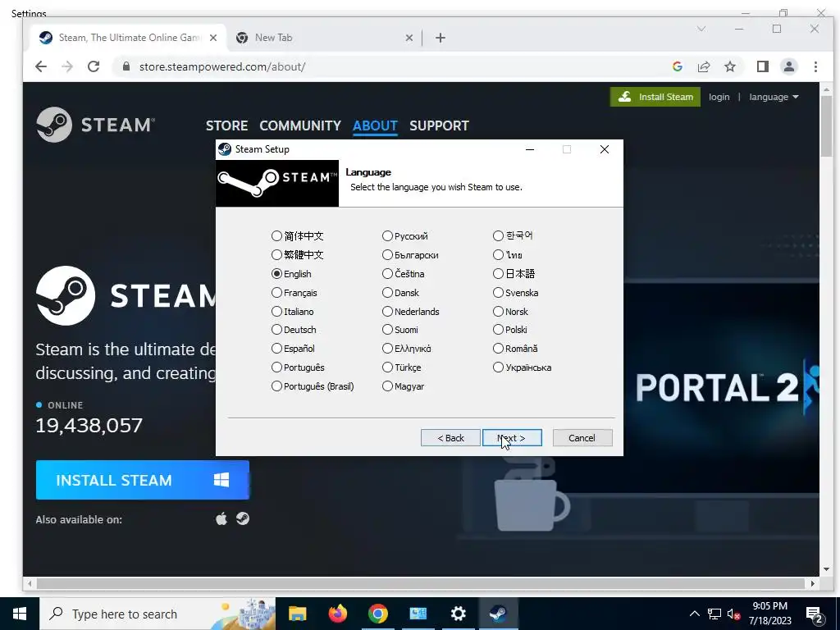Click the taskbar control panel app icon

point(418,614)
